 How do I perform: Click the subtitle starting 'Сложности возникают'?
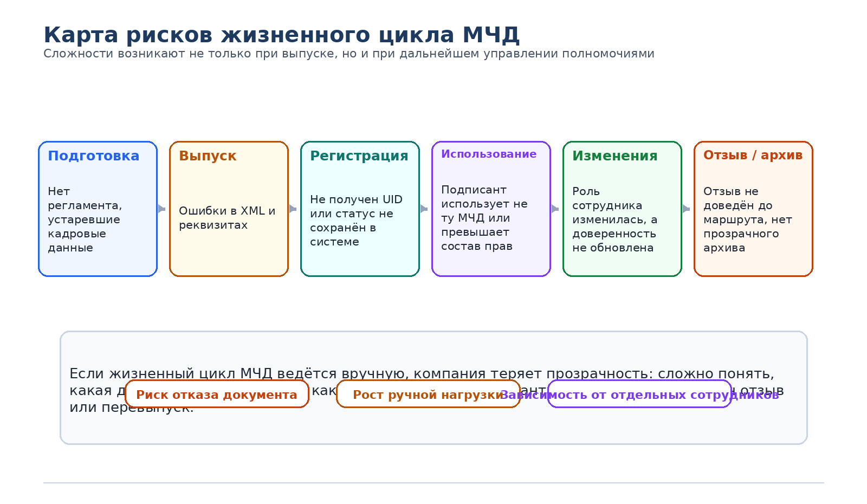[349, 54]
